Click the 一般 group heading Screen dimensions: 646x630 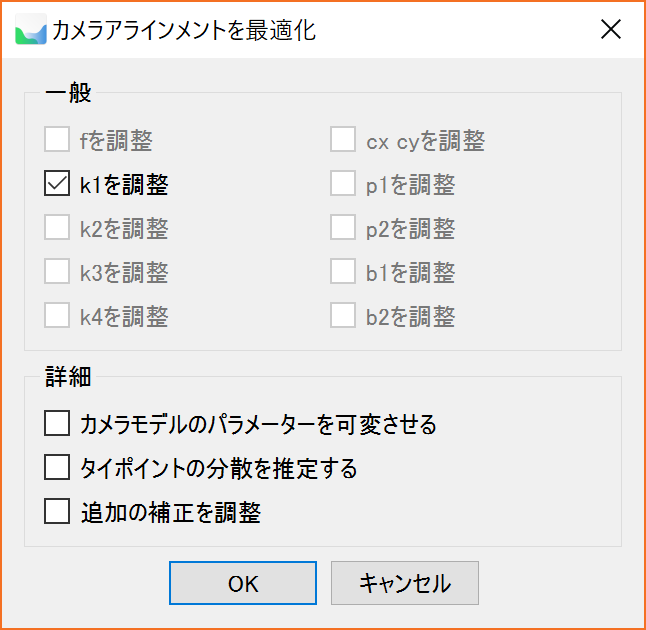pos(68,93)
